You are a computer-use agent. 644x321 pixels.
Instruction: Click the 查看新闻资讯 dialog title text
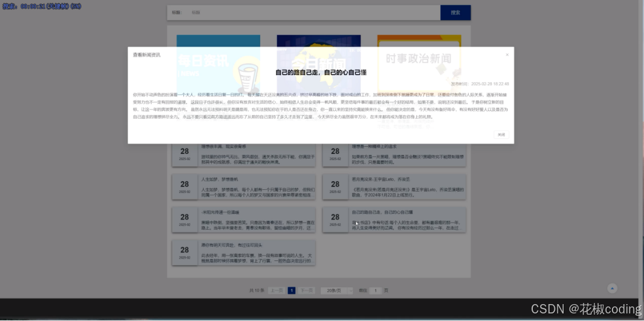pos(147,55)
